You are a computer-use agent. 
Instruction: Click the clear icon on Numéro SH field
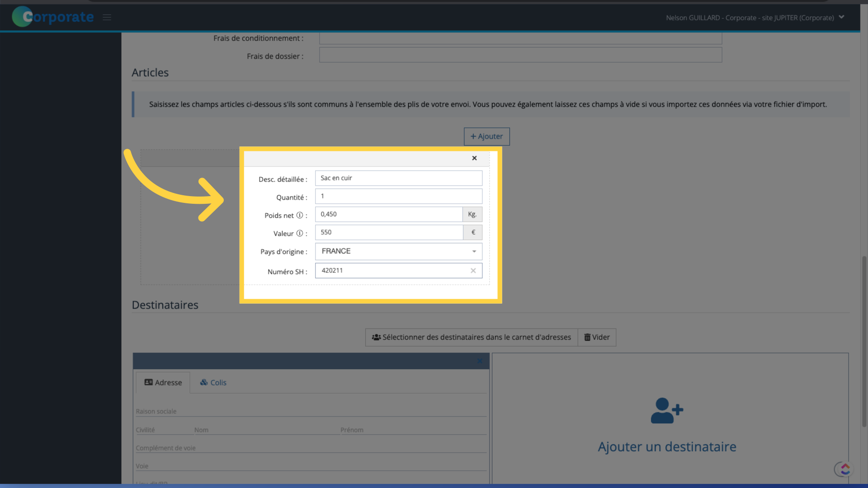474,270
